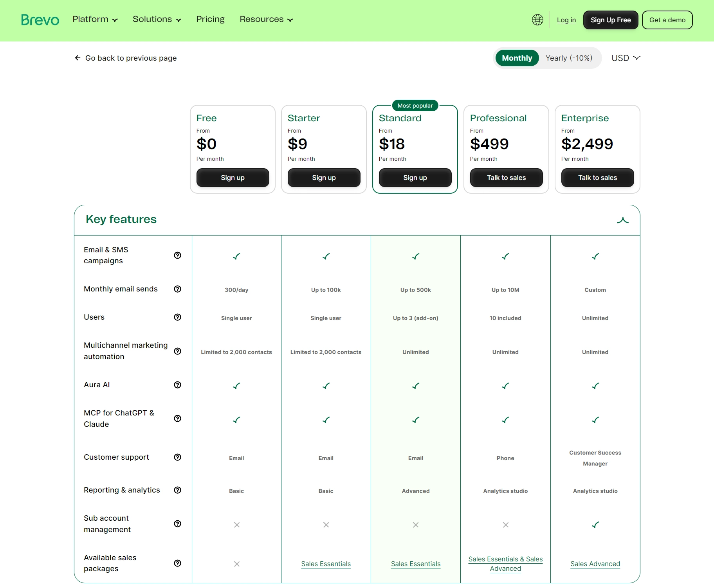
Task: Select Monthly billing toggle
Action: [517, 58]
